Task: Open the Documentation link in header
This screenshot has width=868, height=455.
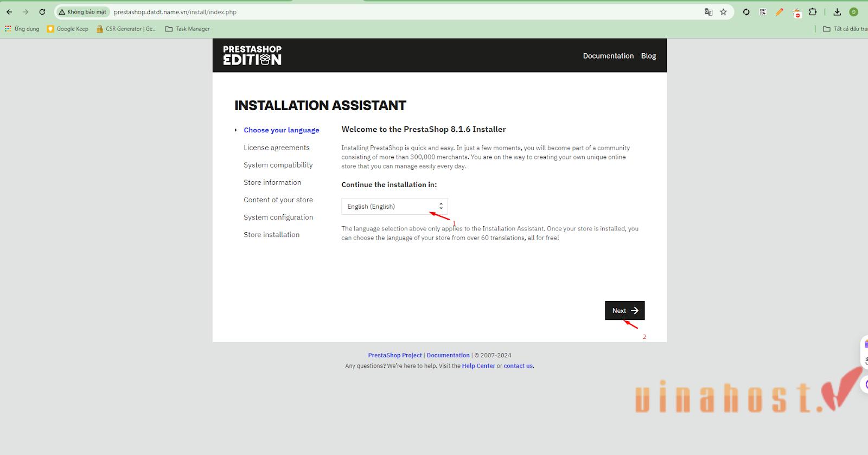Action: tap(608, 56)
